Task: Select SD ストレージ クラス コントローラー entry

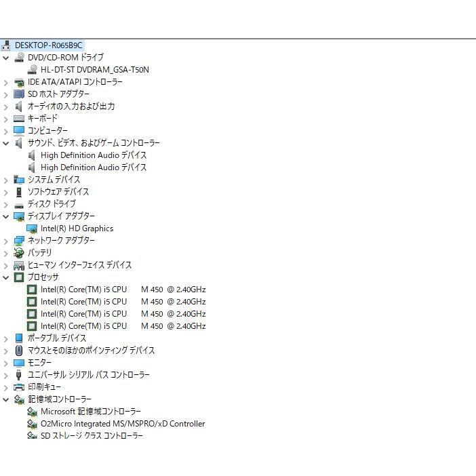Action: click(92, 435)
